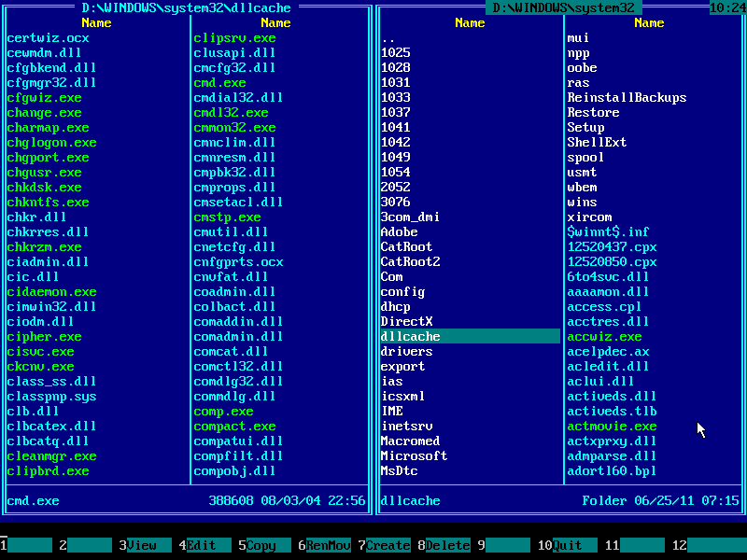This screenshot has width=747, height=560.
Task: Select the comdlg32.dll file
Action: 239,382
